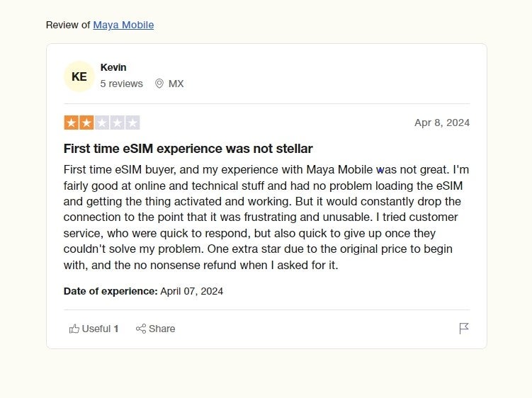Click the Apr 8, 2024 review date
Viewport: 532px width, 398px height.
pos(441,123)
